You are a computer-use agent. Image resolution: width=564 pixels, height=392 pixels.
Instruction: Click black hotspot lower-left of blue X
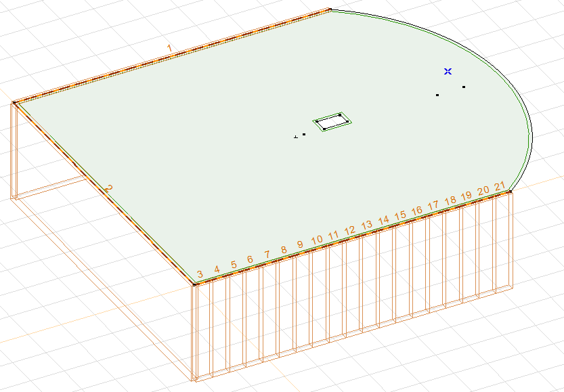pos(437,95)
